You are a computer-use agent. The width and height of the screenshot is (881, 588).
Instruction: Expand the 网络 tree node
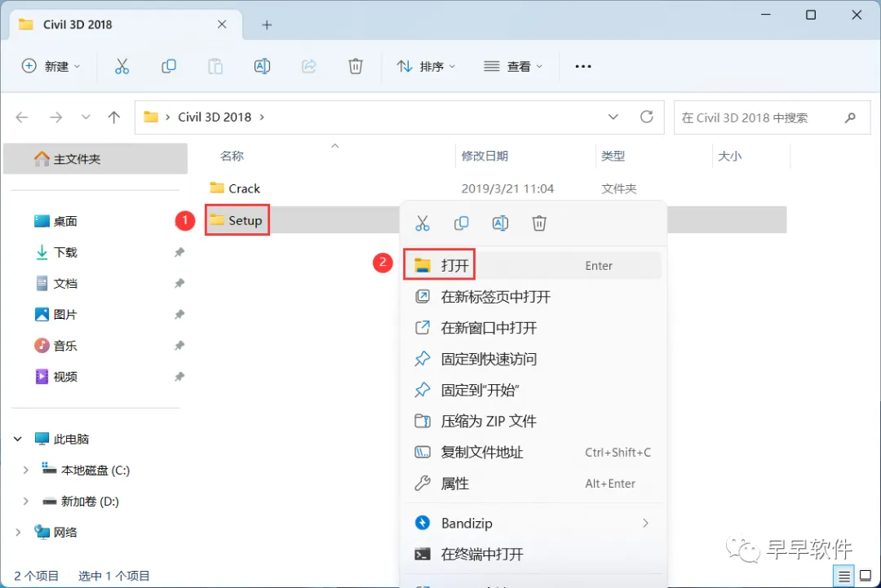click(x=18, y=532)
